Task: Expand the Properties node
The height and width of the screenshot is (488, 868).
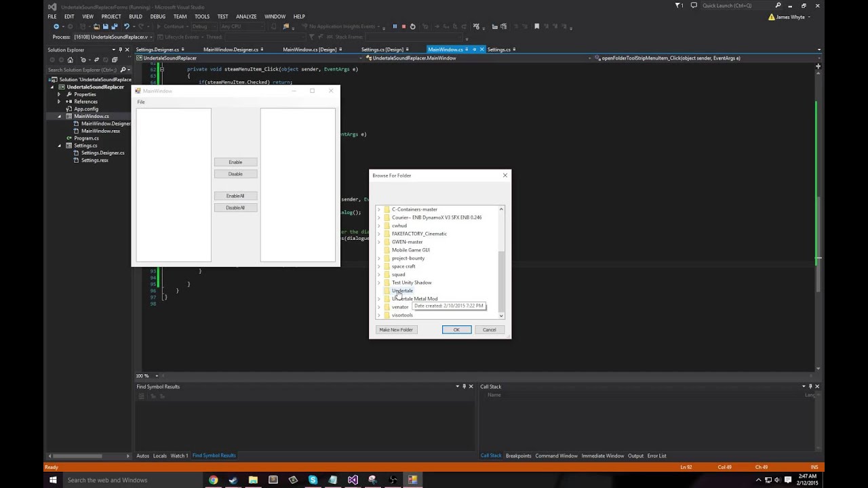Action: tap(59, 94)
